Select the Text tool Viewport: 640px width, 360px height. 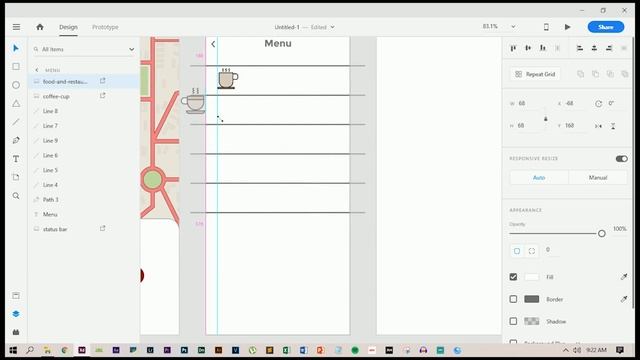pyautogui.click(x=16, y=159)
